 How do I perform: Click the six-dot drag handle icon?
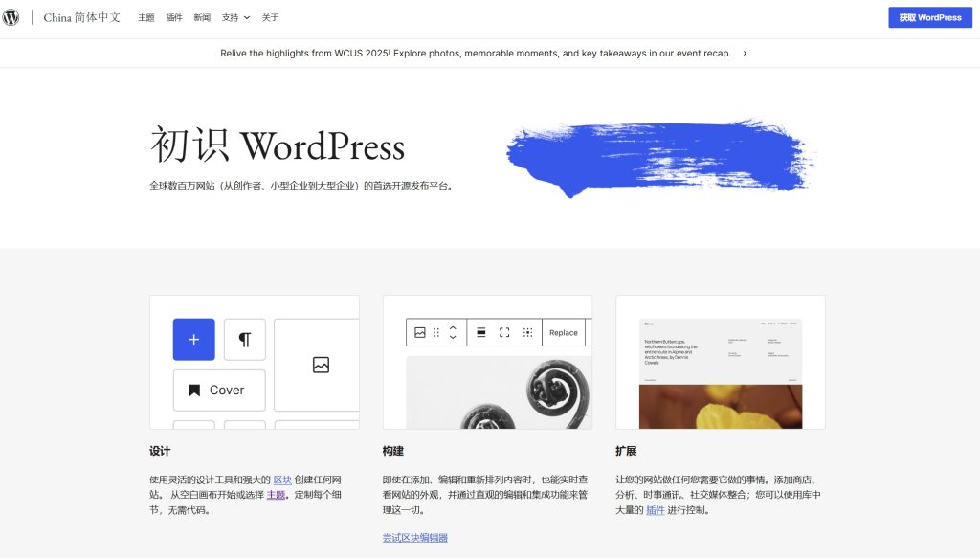[436, 332]
